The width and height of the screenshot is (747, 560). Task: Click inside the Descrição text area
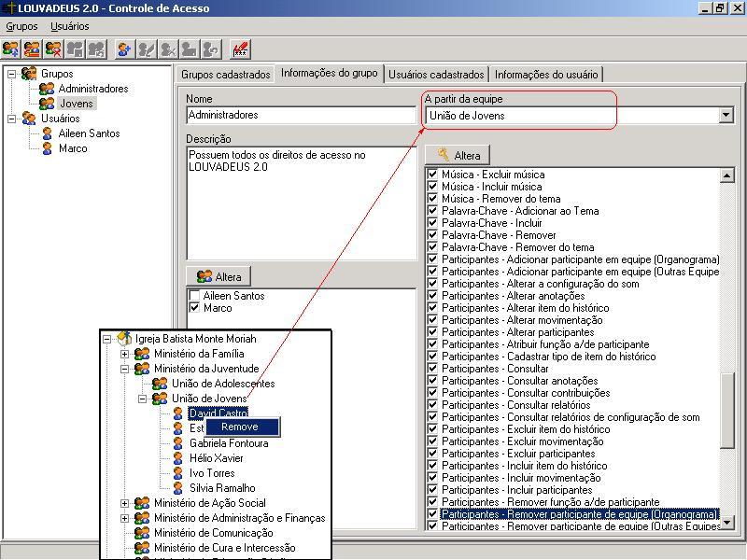tap(301, 203)
